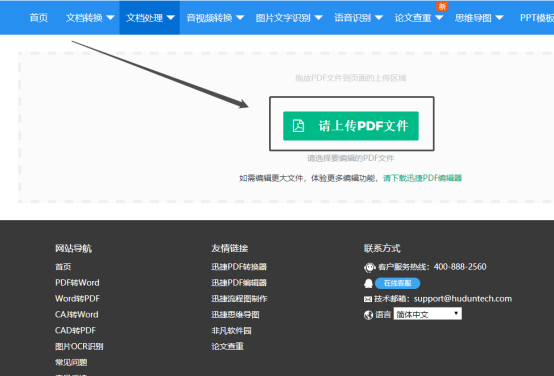554x376 pixels.
Task: Click the 联系方式 footer heading
Action: point(382,248)
